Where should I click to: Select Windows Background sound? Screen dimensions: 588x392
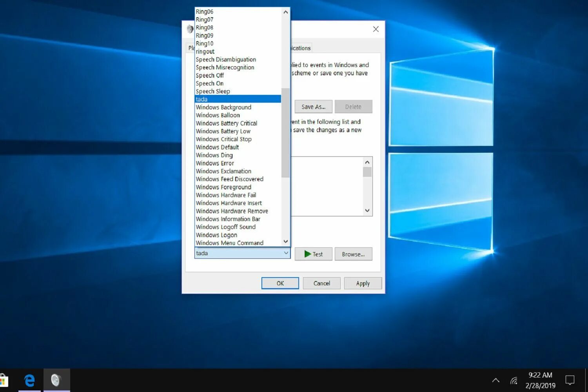coord(238,107)
